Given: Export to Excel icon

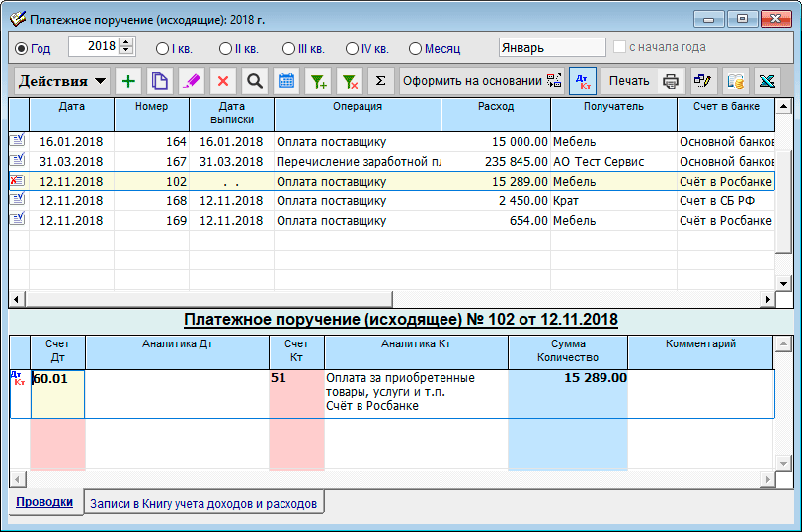Looking at the screenshot, I should coord(766,81).
